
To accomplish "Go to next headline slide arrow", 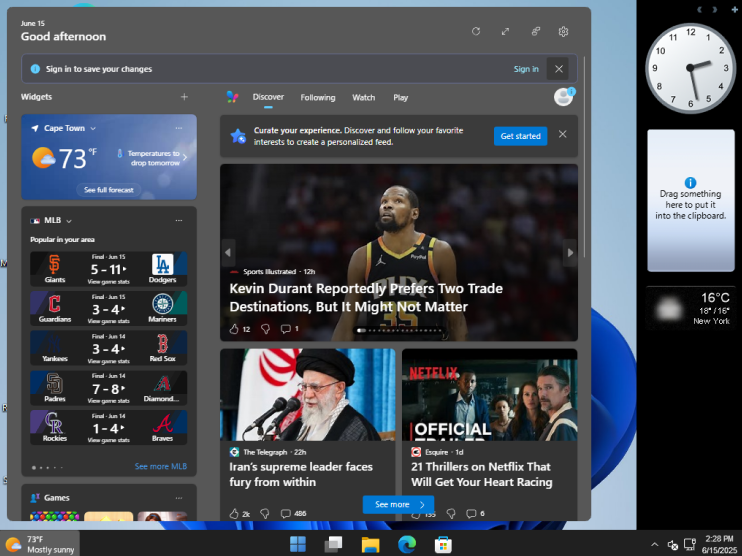I will click(570, 253).
